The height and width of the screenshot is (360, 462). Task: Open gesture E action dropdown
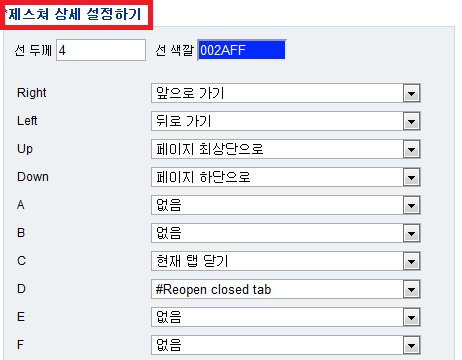411,317
